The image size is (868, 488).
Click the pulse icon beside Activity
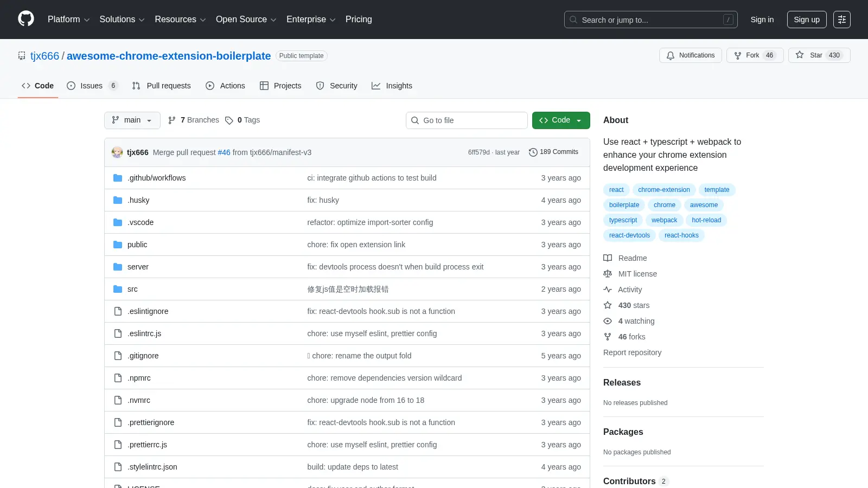pos(608,290)
